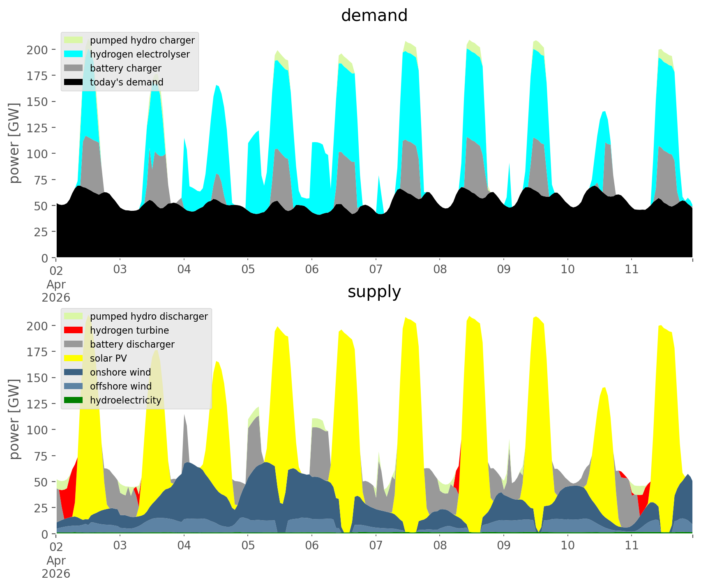
Task: Click the pumped hydro charger legend swatch
Action: click(x=74, y=40)
